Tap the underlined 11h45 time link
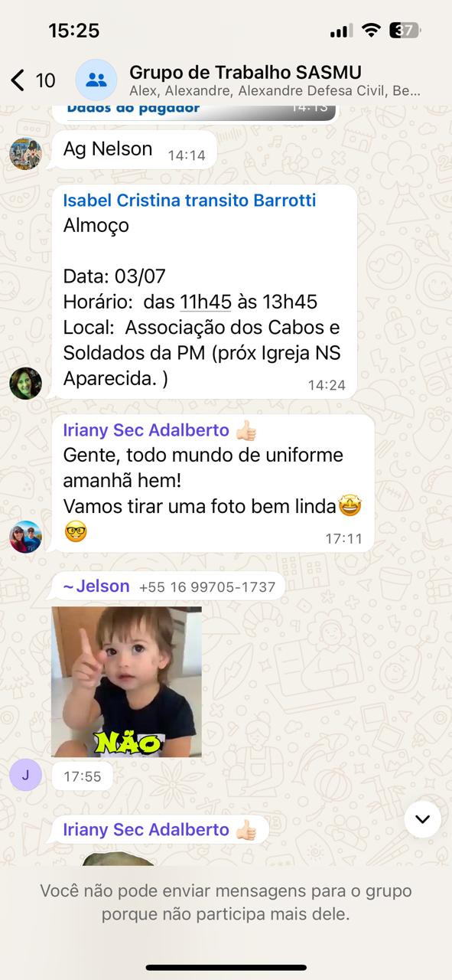 coord(206,302)
